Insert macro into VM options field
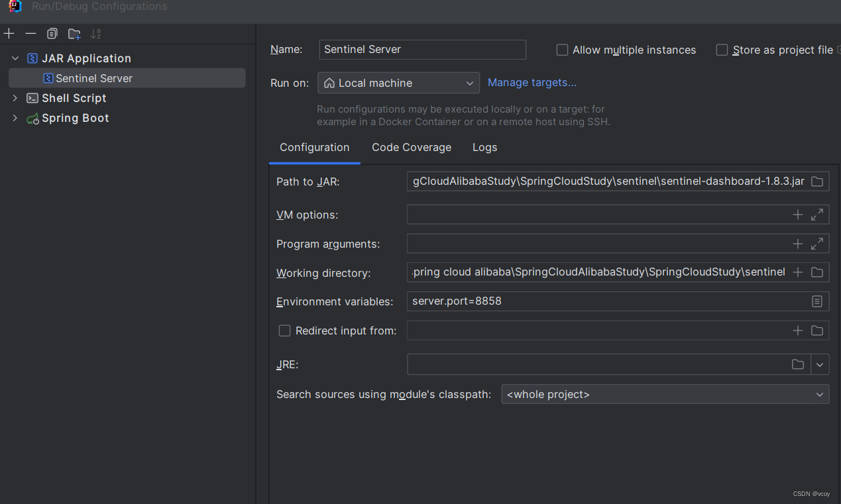This screenshot has width=841, height=504. (798, 215)
